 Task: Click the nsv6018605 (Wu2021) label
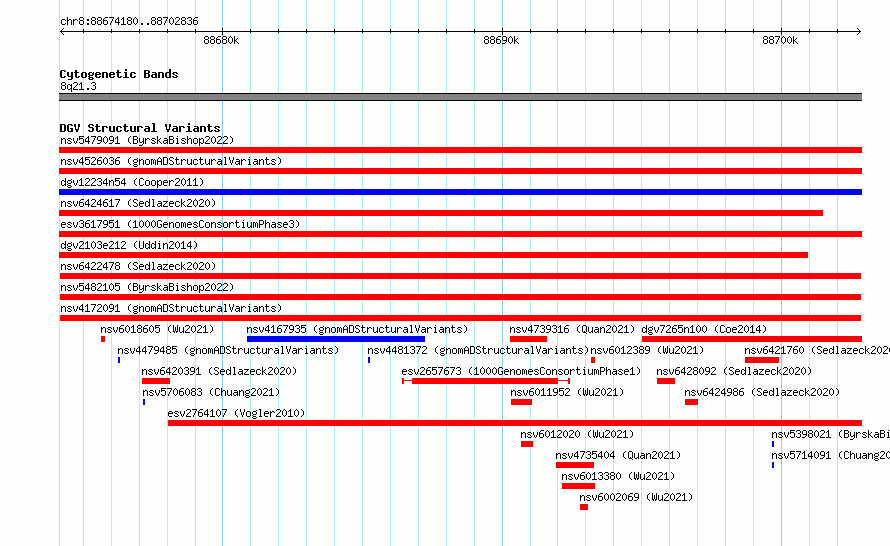click(157, 329)
